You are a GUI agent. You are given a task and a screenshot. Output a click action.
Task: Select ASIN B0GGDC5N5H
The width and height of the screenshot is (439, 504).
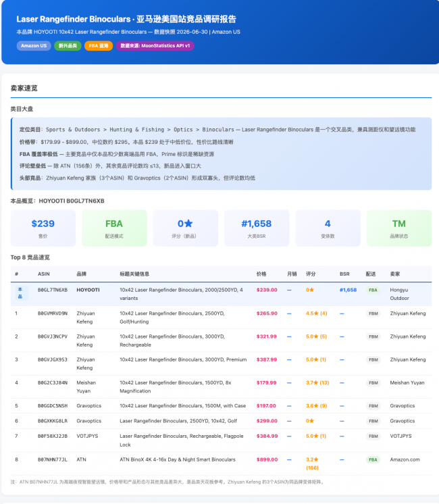tap(53, 406)
